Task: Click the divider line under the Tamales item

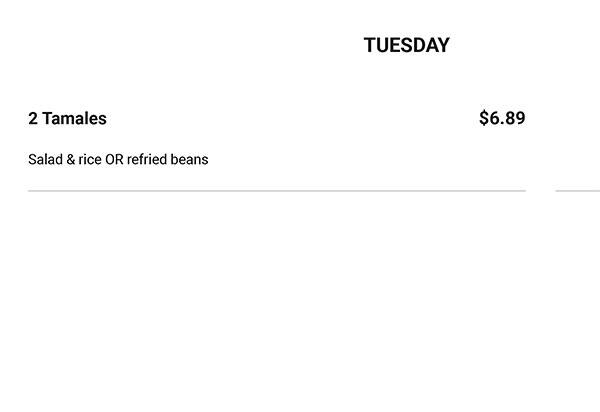Action: tap(276, 190)
